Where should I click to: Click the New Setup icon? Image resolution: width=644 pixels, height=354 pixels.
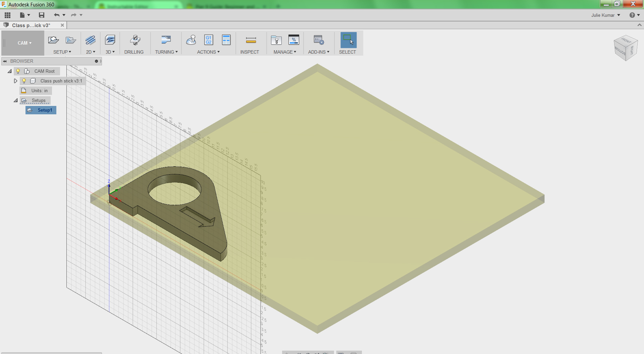tap(53, 40)
